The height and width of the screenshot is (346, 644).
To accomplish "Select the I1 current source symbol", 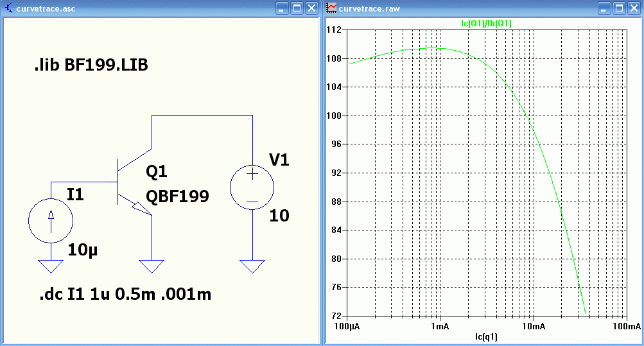I will [x=51, y=221].
